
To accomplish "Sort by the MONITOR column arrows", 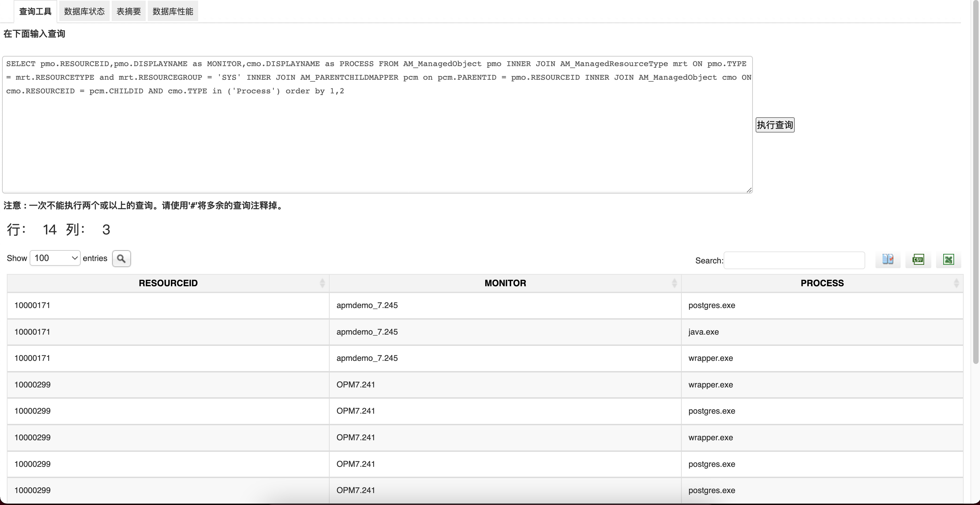I will 674,283.
